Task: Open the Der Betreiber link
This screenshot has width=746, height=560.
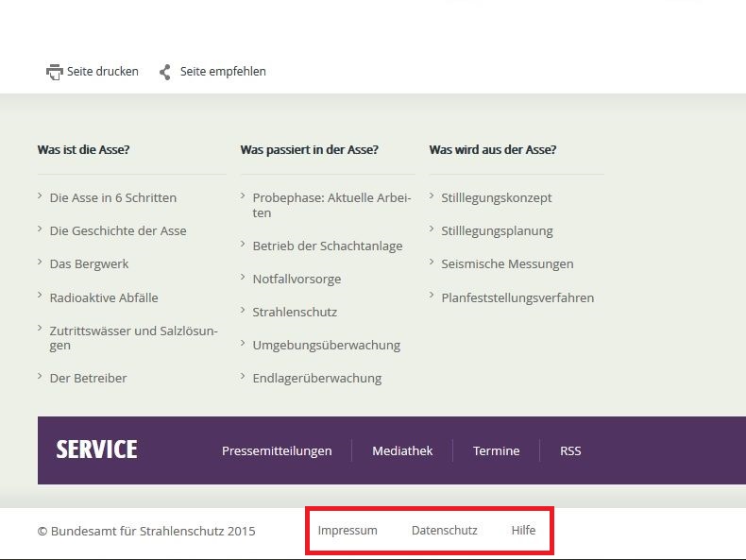Action: [x=88, y=379]
